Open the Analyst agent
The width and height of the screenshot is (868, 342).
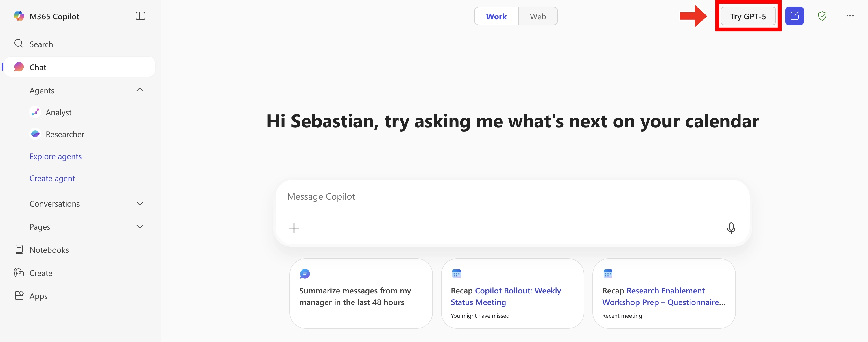(x=58, y=112)
